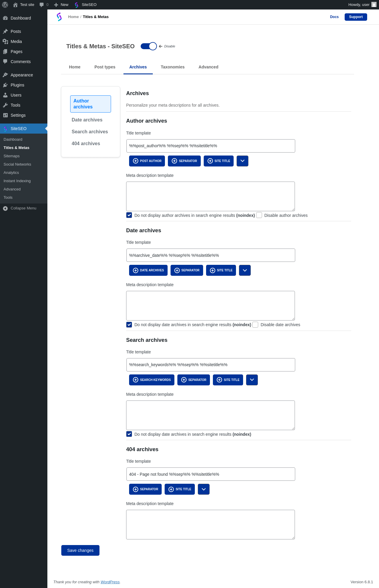
Task: Open Sitemaps in SiteSEO submenu
Action: pyautogui.click(x=12, y=156)
